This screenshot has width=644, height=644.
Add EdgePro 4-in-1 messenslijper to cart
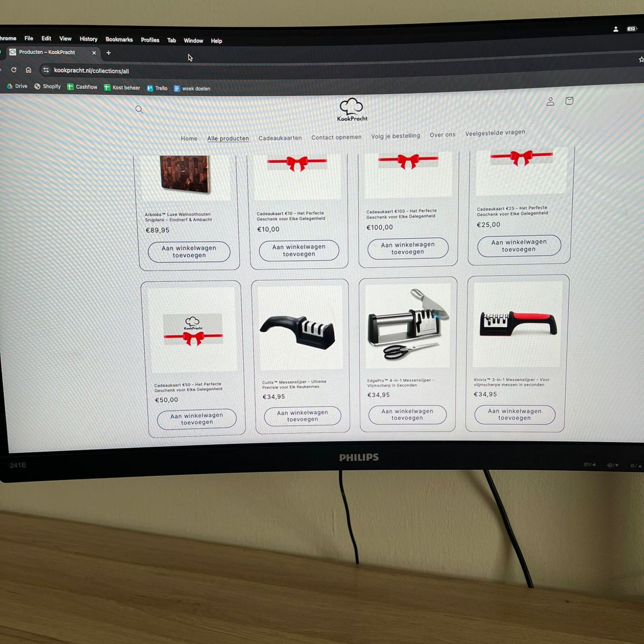coord(407,414)
